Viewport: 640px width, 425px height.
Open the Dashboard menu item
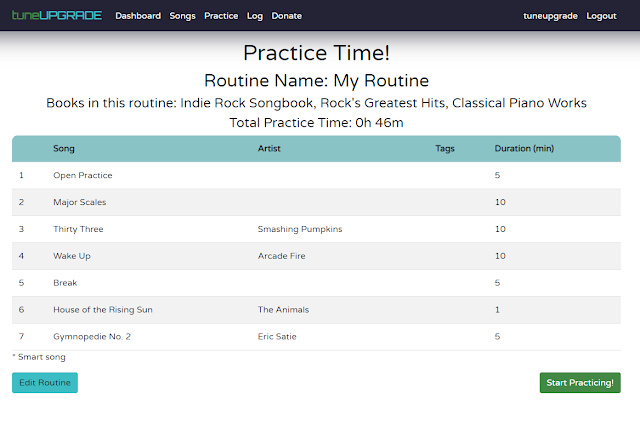(138, 16)
